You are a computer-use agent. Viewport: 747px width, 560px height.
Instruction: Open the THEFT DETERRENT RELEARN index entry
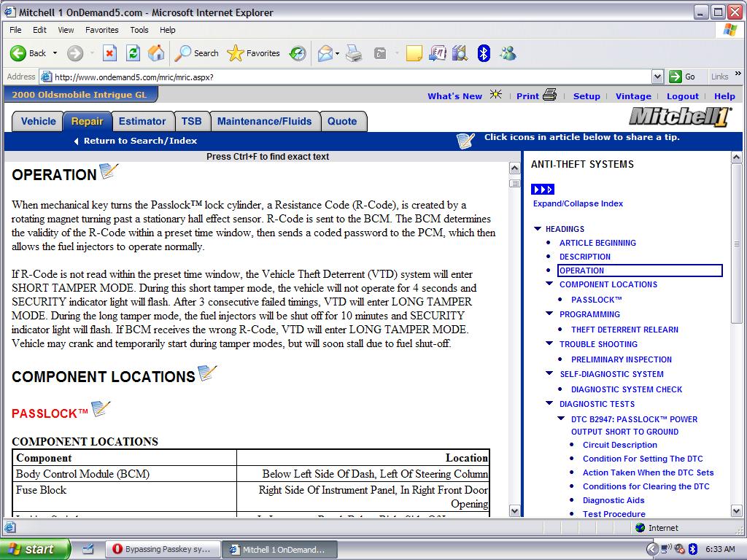624,330
